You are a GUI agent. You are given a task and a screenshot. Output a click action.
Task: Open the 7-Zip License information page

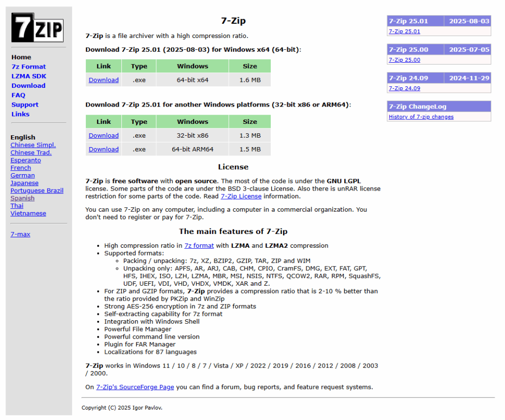[241, 196]
